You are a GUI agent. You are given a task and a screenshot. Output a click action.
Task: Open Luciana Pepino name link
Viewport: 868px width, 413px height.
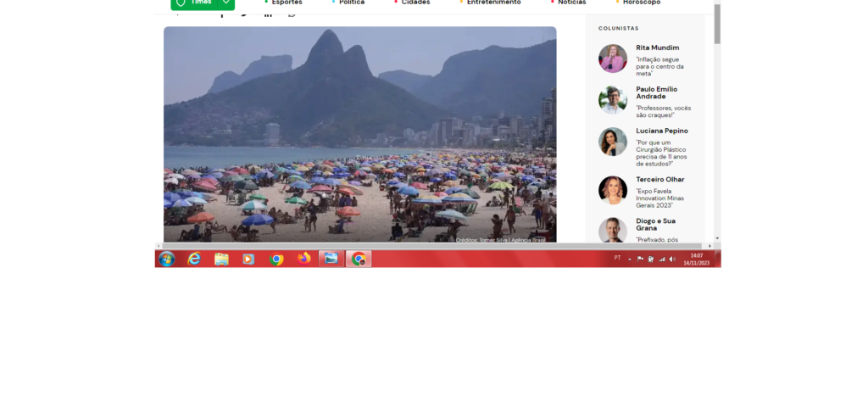662,131
